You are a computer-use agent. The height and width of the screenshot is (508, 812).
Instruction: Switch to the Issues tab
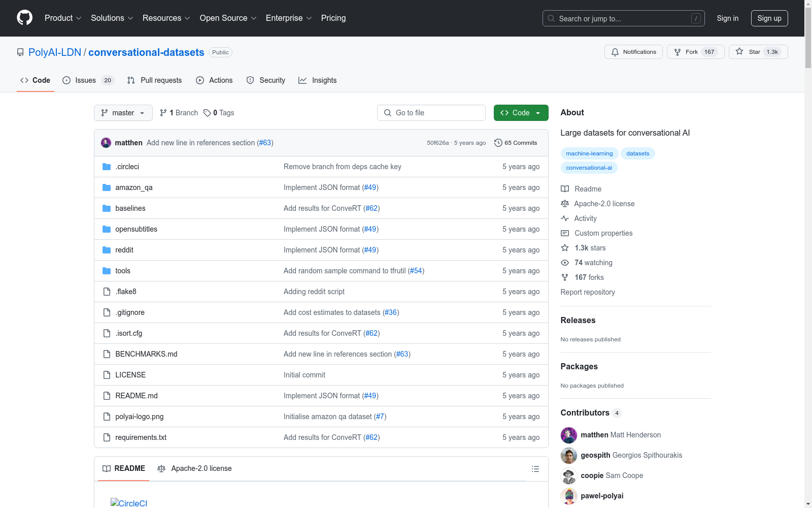click(88, 80)
